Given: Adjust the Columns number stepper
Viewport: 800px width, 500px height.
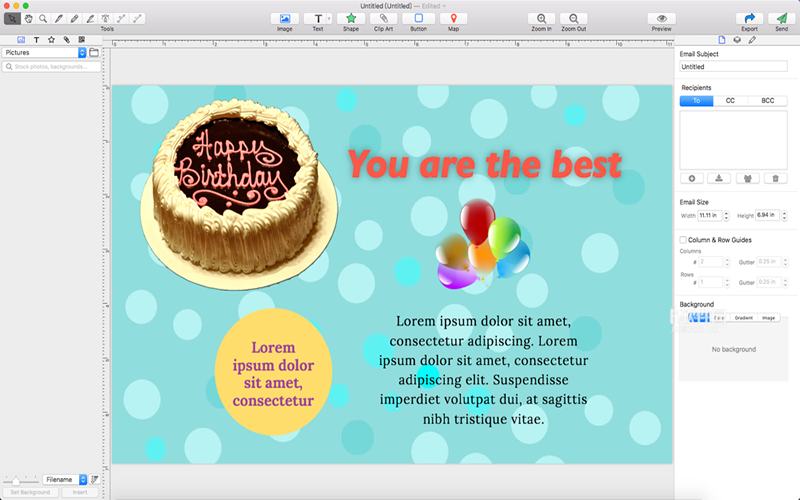Looking at the screenshot, I should pyautogui.click(x=728, y=262).
